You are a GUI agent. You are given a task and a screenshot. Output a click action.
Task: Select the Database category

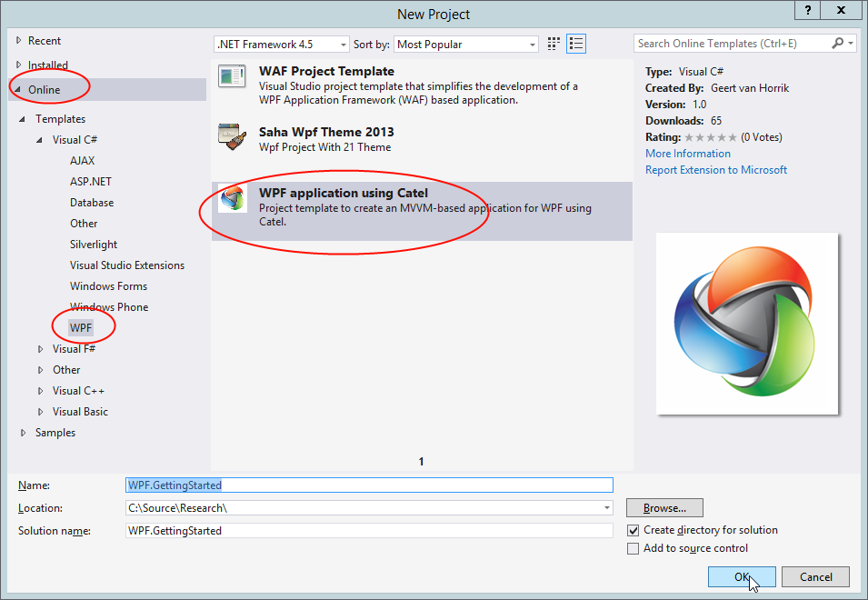pyautogui.click(x=92, y=203)
